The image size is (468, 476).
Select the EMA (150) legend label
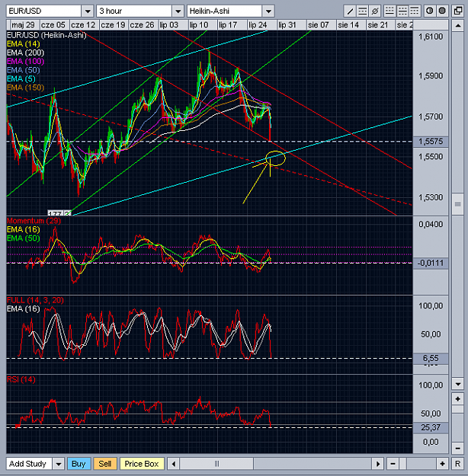[25, 88]
